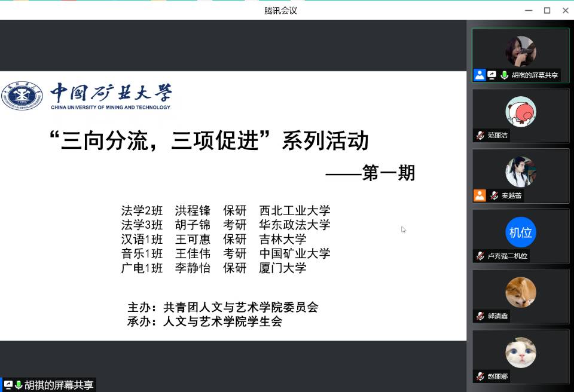Click the screen share icon in bottom-left label
This screenshot has height=392, width=574.
pyautogui.click(x=8, y=385)
